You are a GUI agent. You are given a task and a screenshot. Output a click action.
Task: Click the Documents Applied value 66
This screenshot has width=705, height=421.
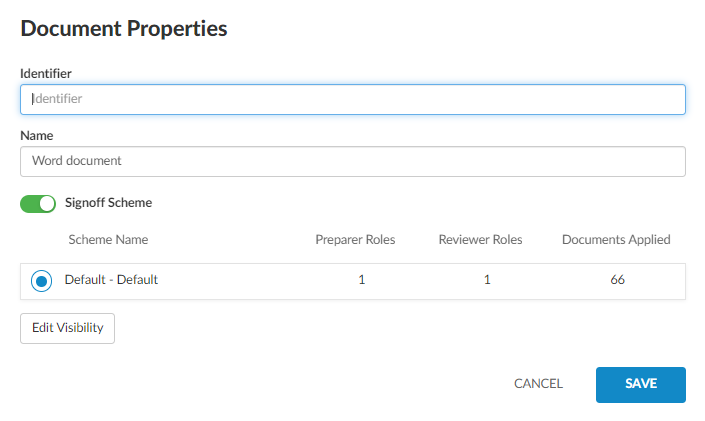pyautogui.click(x=617, y=280)
